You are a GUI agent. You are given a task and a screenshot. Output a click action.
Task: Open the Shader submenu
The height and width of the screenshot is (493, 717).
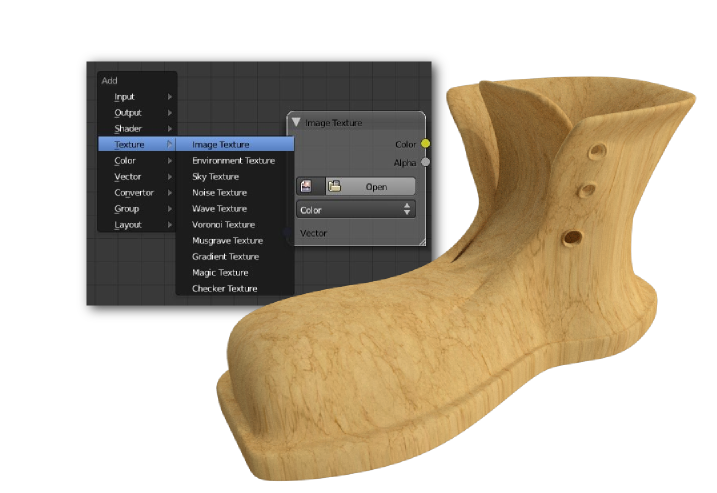coord(137,129)
